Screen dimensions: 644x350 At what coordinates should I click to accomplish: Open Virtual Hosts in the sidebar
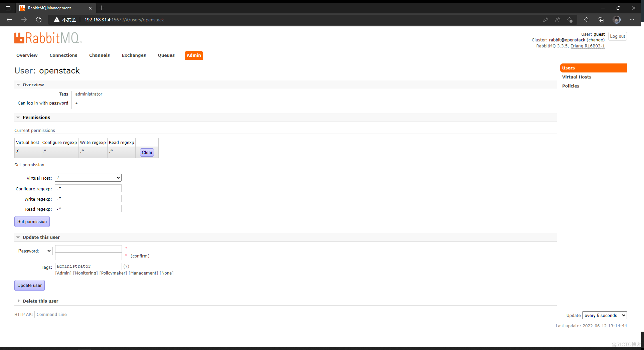tap(577, 77)
